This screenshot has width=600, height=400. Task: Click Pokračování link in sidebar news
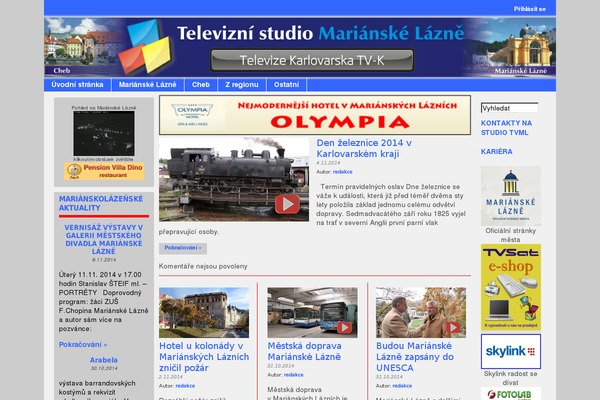83,344
